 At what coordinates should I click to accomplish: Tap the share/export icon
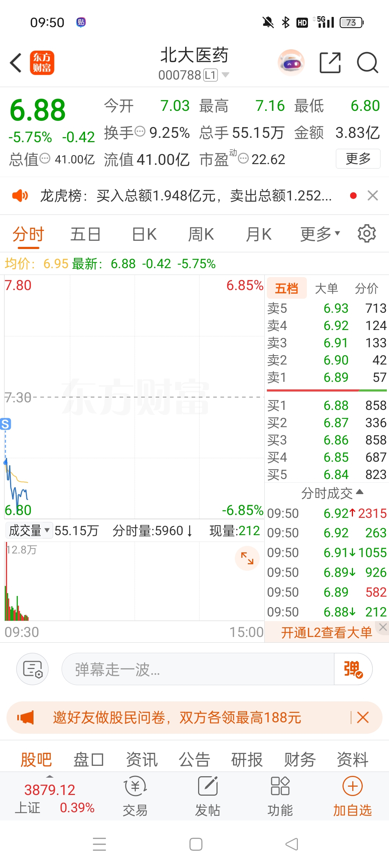(x=330, y=63)
